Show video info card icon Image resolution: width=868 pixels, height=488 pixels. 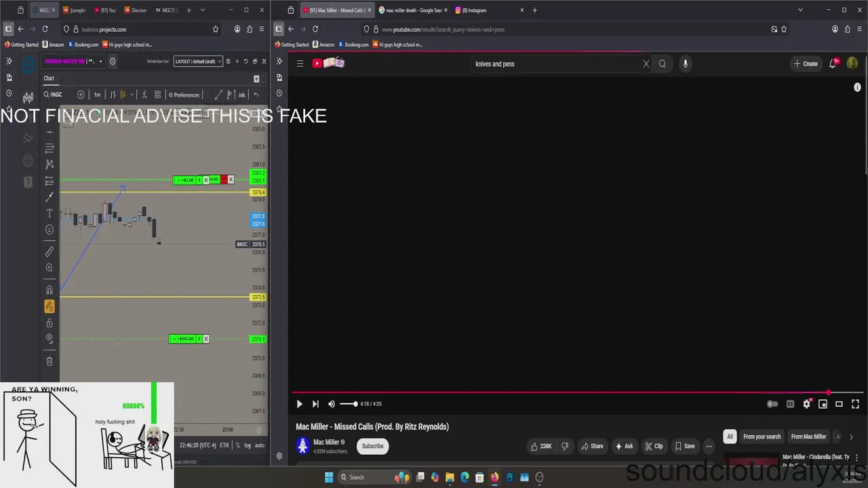[x=857, y=87]
